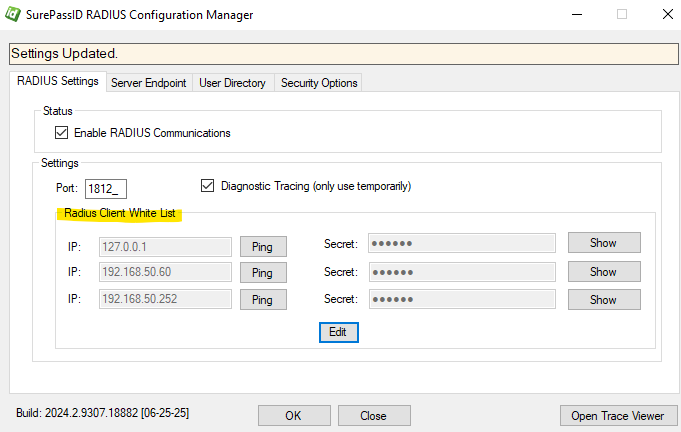The width and height of the screenshot is (681, 432).
Task: Click the IP field showing 192.168.50.60
Action: click(x=165, y=272)
